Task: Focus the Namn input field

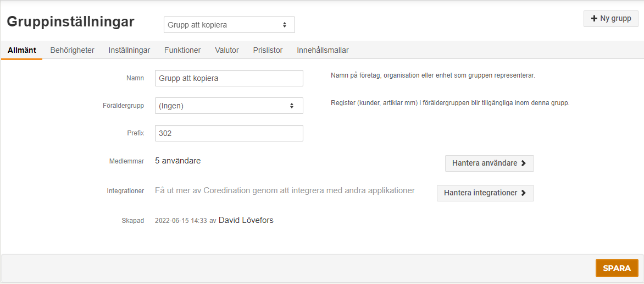Action: pos(229,78)
